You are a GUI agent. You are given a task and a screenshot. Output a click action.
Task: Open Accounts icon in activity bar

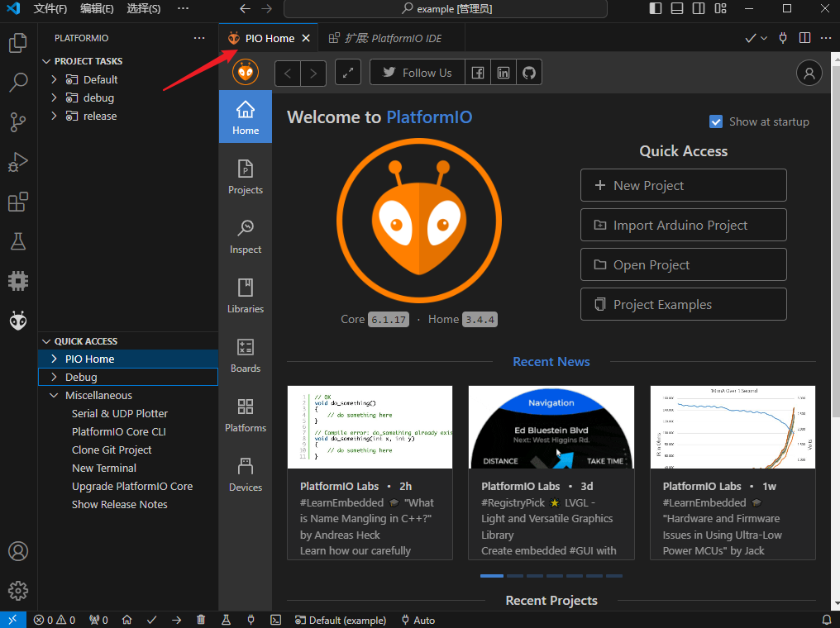click(x=18, y=551)
